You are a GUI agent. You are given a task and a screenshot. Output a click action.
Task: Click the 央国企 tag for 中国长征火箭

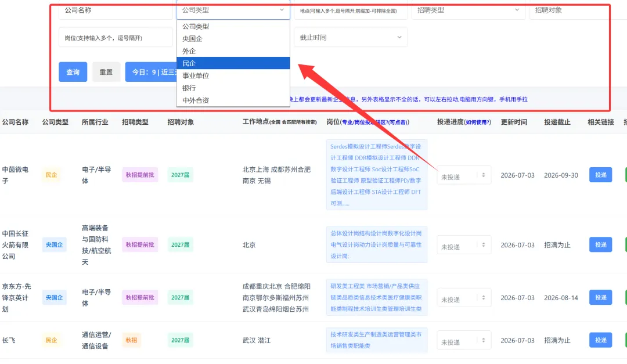54,244
